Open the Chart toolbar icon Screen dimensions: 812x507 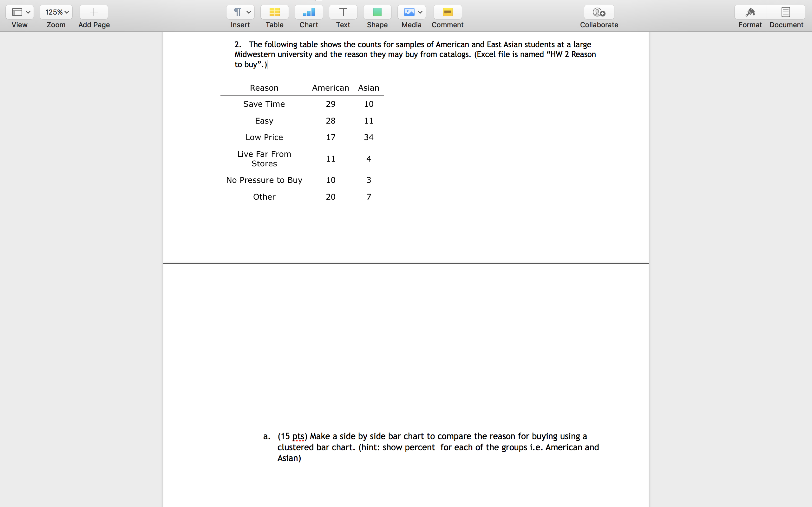[309, 12]
